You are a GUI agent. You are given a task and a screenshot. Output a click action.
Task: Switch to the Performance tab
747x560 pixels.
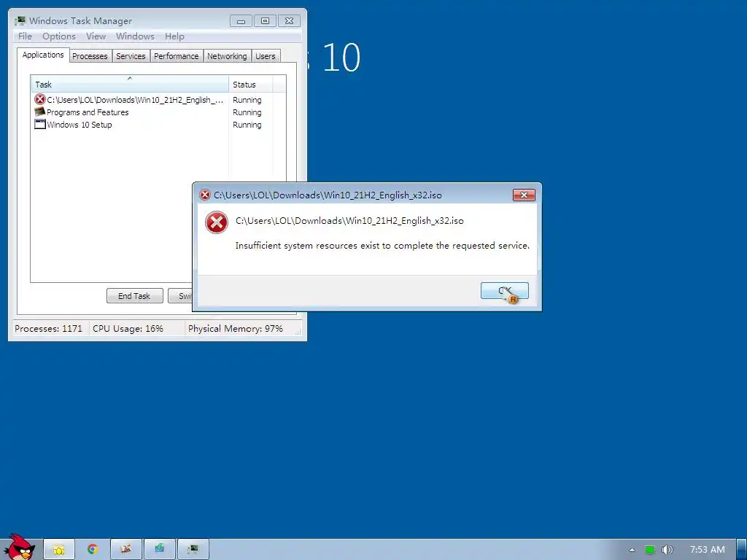(177, 56)
